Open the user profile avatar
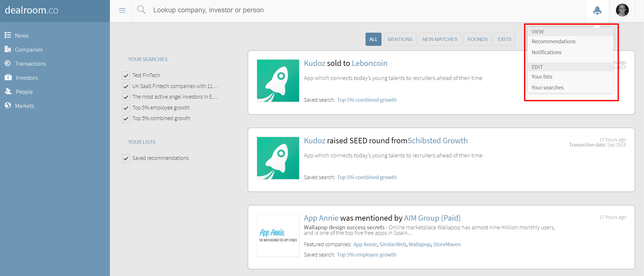Viewport: 644px width, 276px height. pos(622,10)
